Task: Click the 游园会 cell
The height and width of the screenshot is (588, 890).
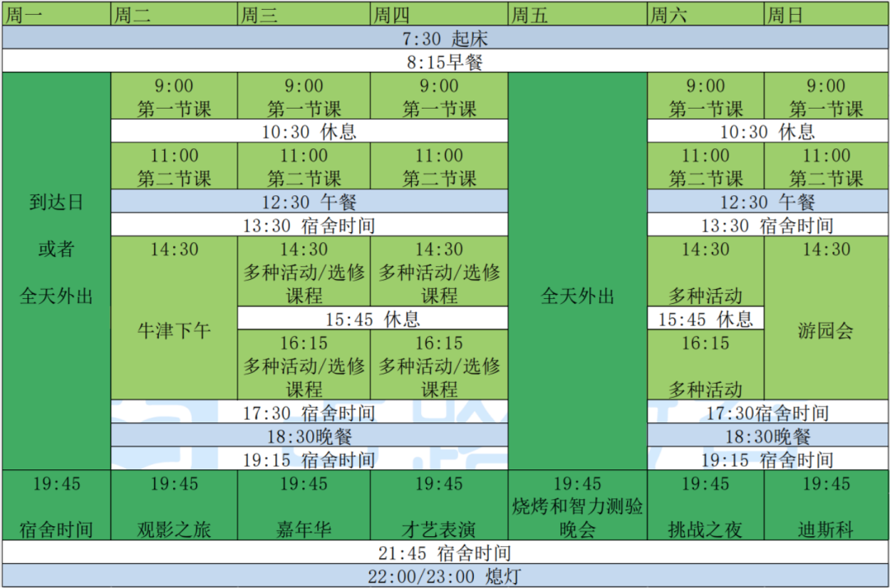Action: tap(826, 330)
